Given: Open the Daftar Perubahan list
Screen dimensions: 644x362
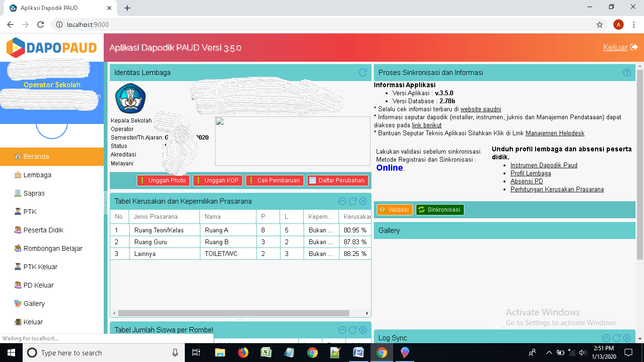Looking at the screenshot, I should [x=338, y=181].
